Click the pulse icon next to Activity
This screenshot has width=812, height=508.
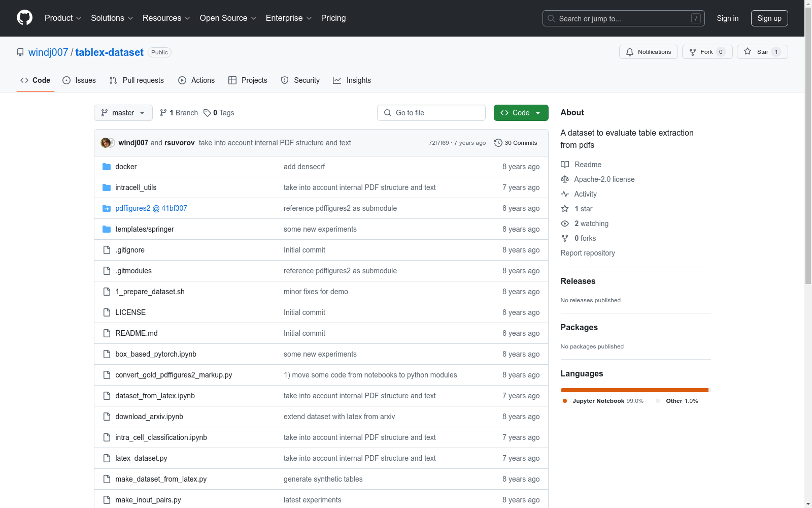(x=565, y=194)
